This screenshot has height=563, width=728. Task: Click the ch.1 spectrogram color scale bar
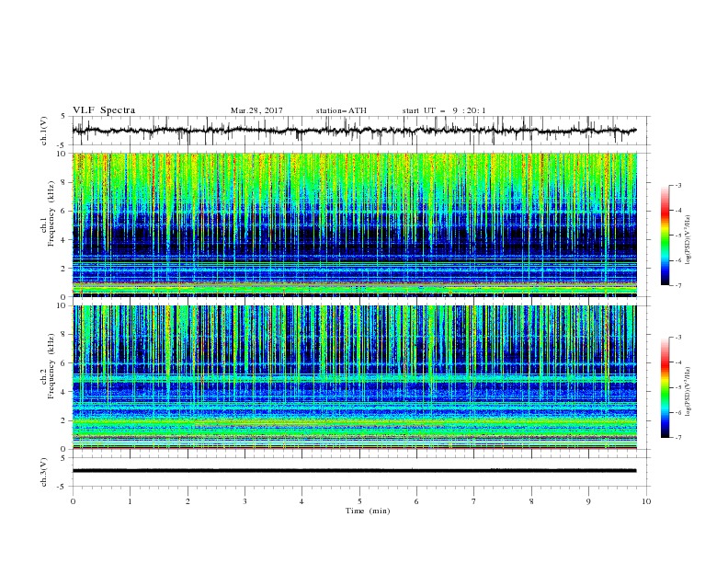665,235
